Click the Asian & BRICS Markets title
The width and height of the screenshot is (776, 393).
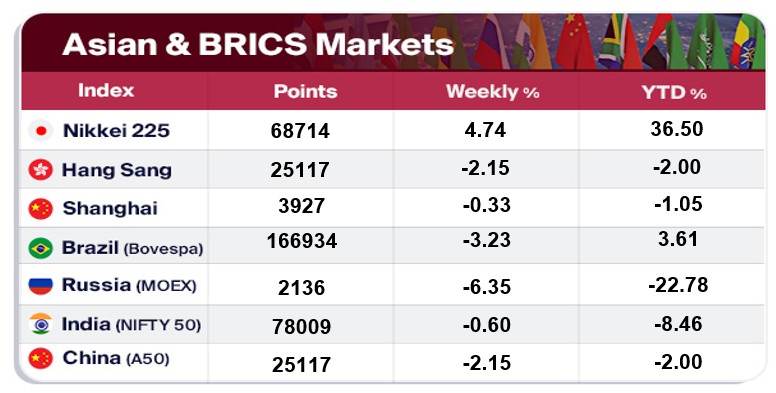258,44
